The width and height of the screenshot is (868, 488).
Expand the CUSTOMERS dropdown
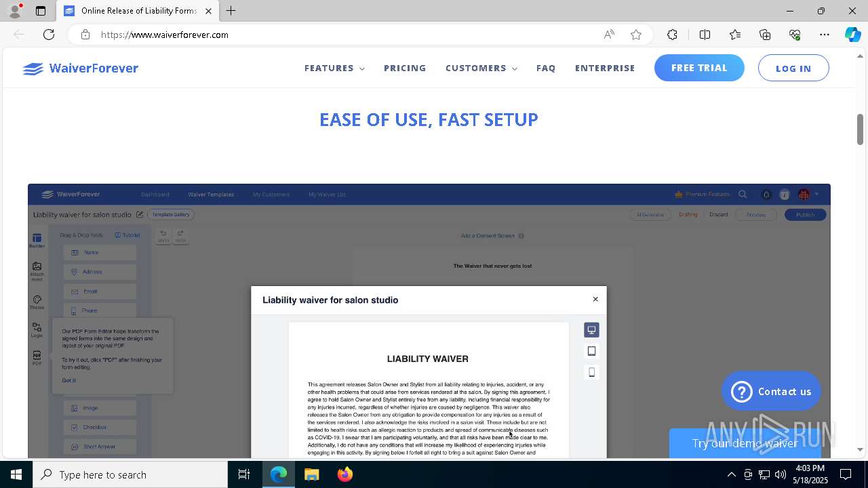point(481,68)
